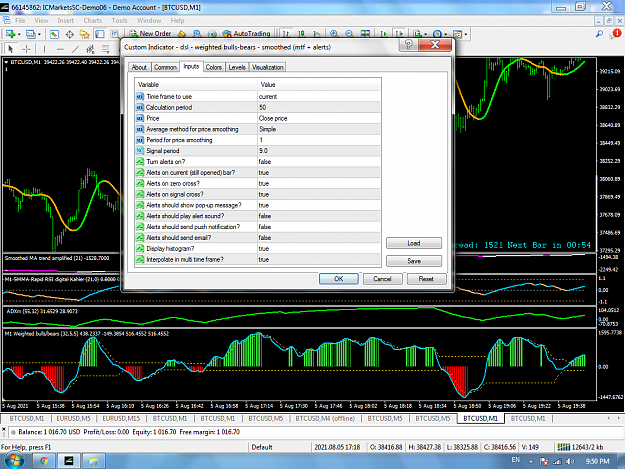This screenshot has height=469, width=625.
Task: Click the MetaEditor book icon
Action: pyautogui.click(x=182, y=34)
